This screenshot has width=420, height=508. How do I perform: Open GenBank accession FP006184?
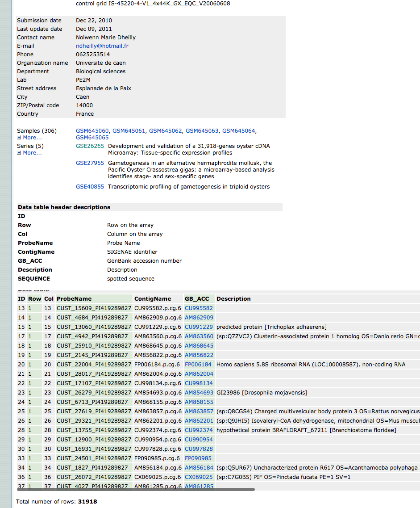pos(198,365)
